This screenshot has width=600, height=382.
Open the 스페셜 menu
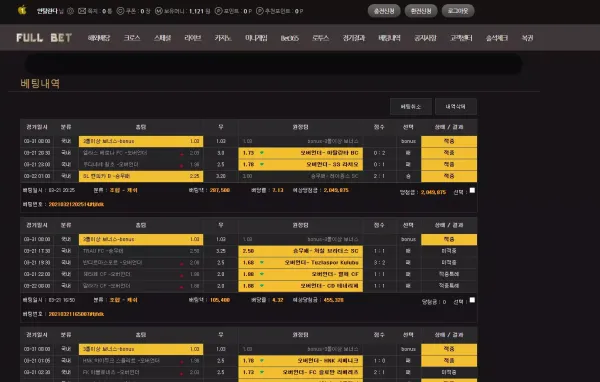tap(162, 38)
